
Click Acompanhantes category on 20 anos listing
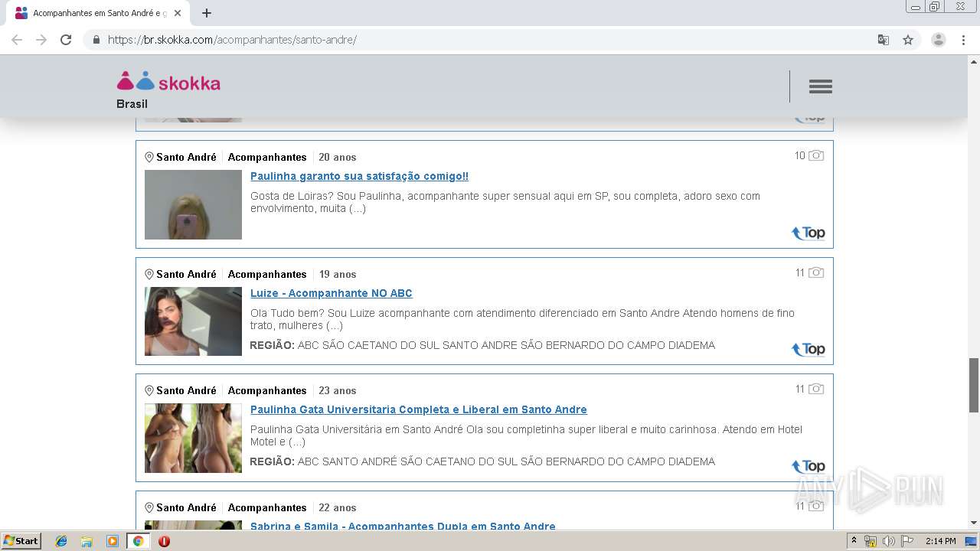[267, 157]
